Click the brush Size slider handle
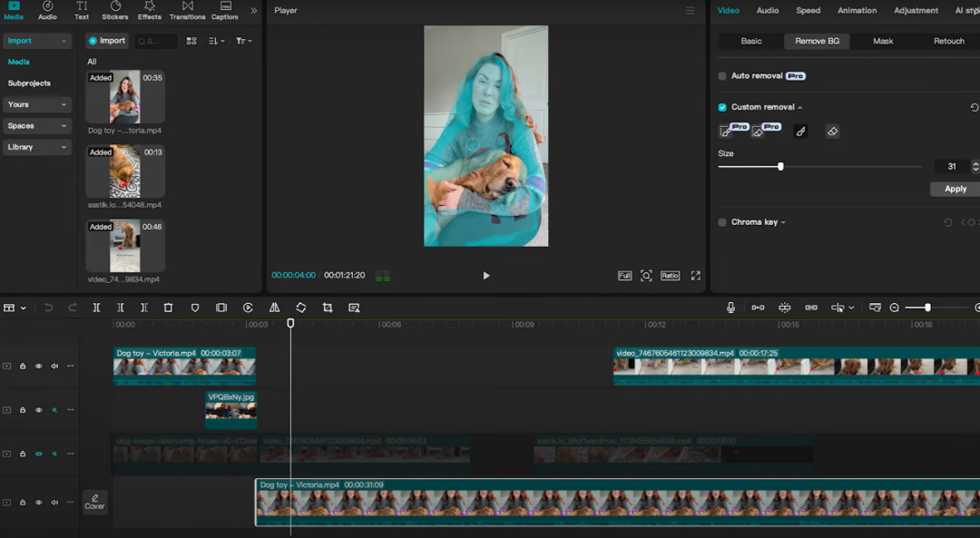Screen dimensions: 980x538 (780, 166)
